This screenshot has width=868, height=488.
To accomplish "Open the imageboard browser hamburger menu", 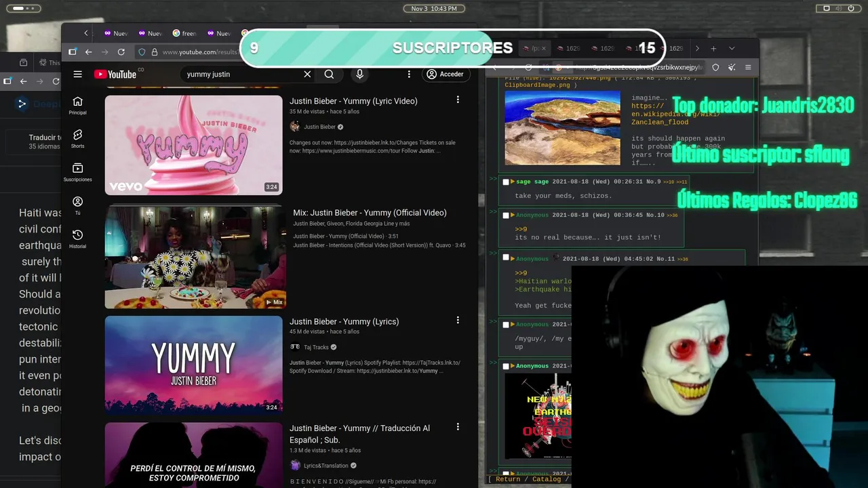I will point(748,67).
